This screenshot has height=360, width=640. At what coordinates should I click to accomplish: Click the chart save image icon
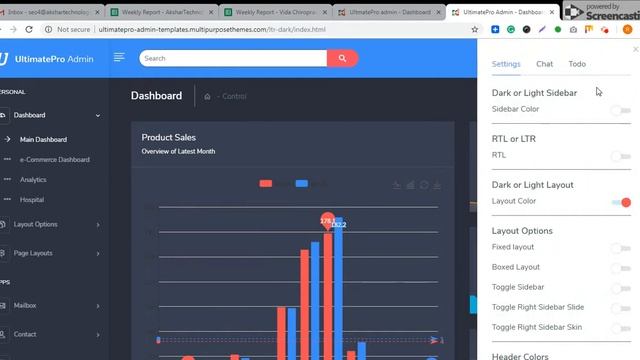click(x=437, y=185)
